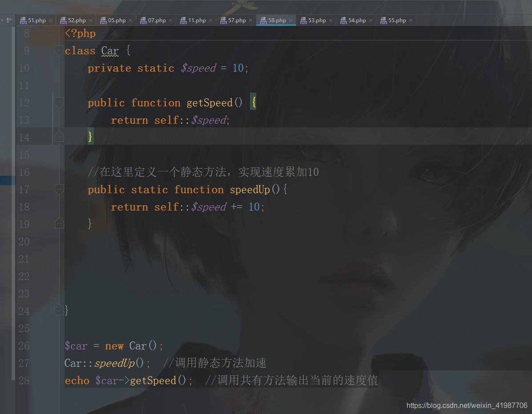This screenshot has width=532, height=414.
Task: Click the hide tool window icon left of tabs
Action: point(10,20)
